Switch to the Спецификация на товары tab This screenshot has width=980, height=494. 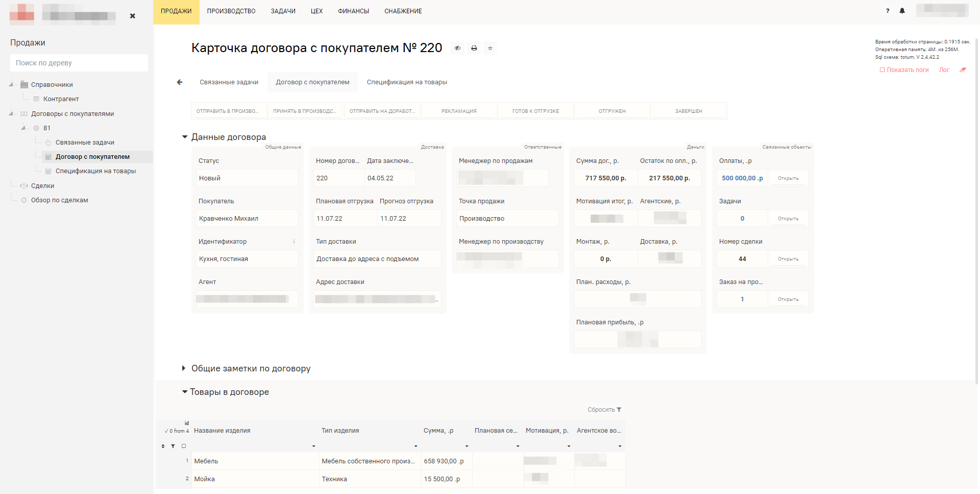point(407,82)
